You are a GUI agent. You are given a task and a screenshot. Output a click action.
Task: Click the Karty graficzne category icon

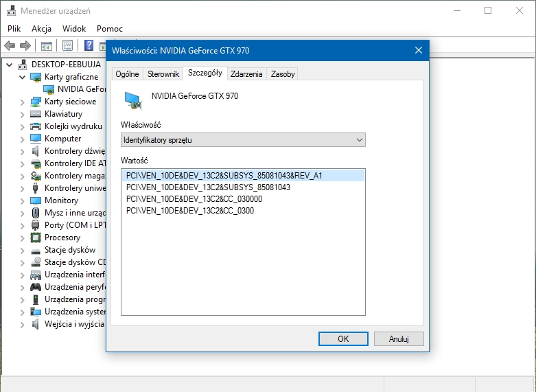point(36,77)
